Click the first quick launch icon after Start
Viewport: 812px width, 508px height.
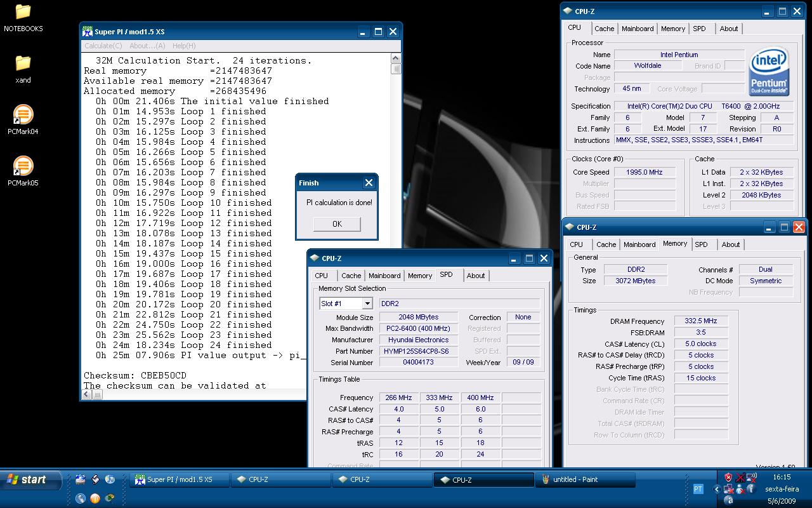pyautogui.click(x=81, y=479)
